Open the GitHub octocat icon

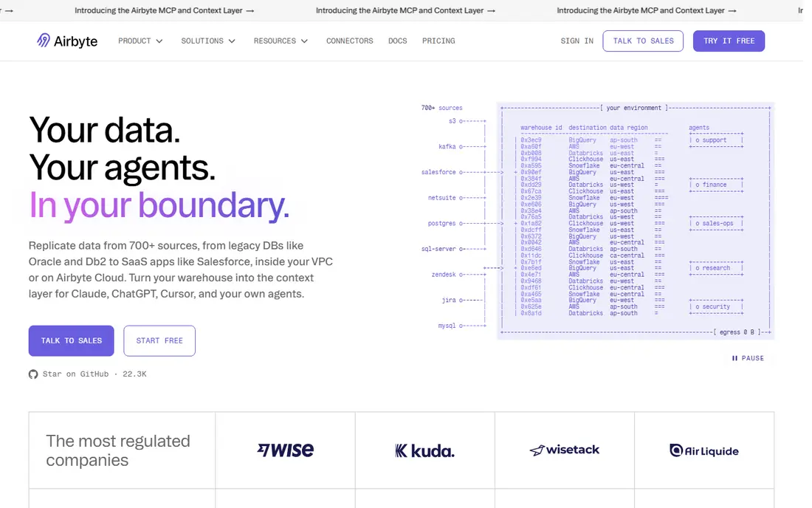(x=33, y=374)
